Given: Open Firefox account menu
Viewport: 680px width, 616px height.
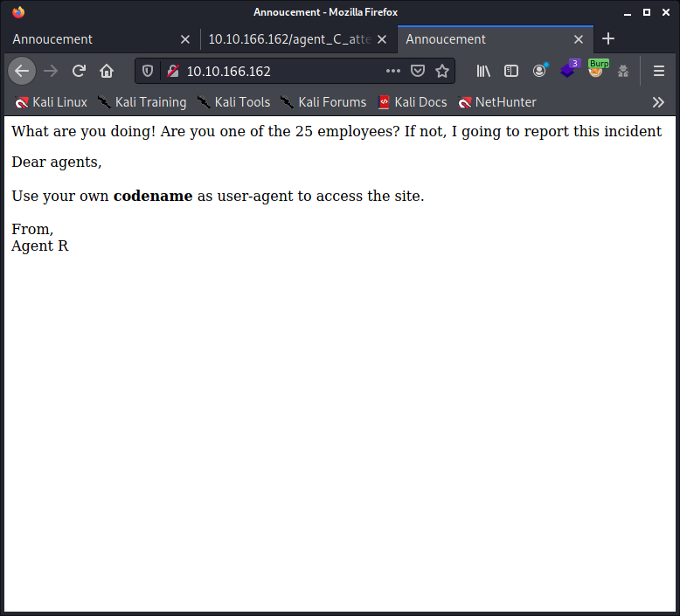Looking at the screenshot, I should click(539, 71).
